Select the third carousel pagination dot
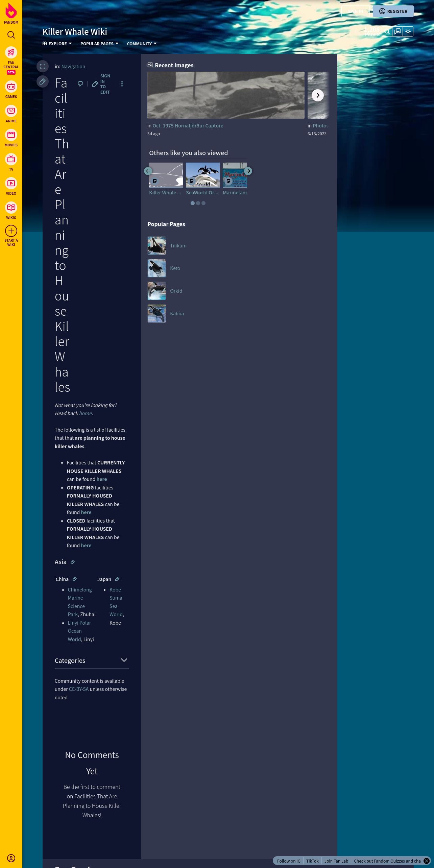The width and height of the screenshot is (434, 868). pyautogui.click(x=203, y=203)
